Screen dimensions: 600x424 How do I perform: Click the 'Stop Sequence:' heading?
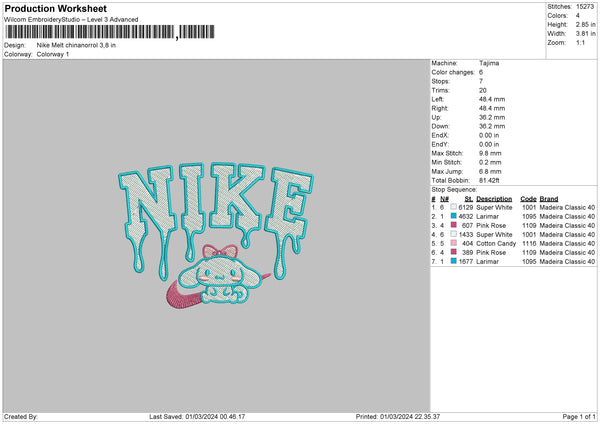(x=454, y=190)
